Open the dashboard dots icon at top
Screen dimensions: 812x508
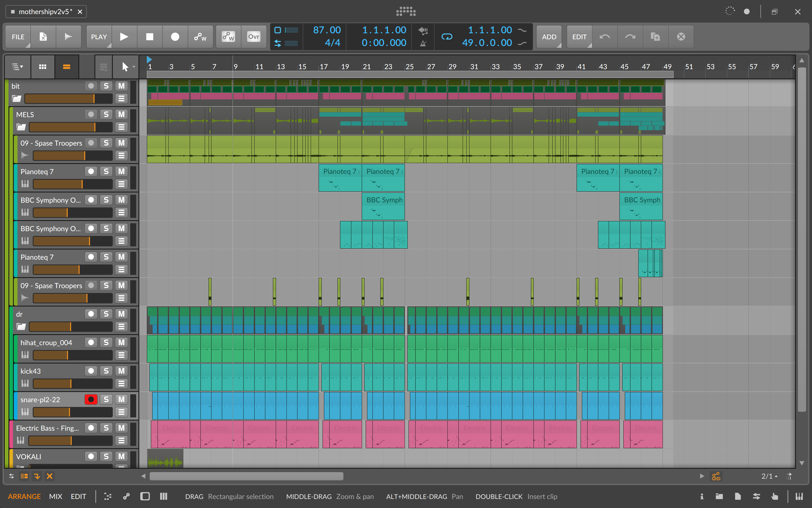406,11
